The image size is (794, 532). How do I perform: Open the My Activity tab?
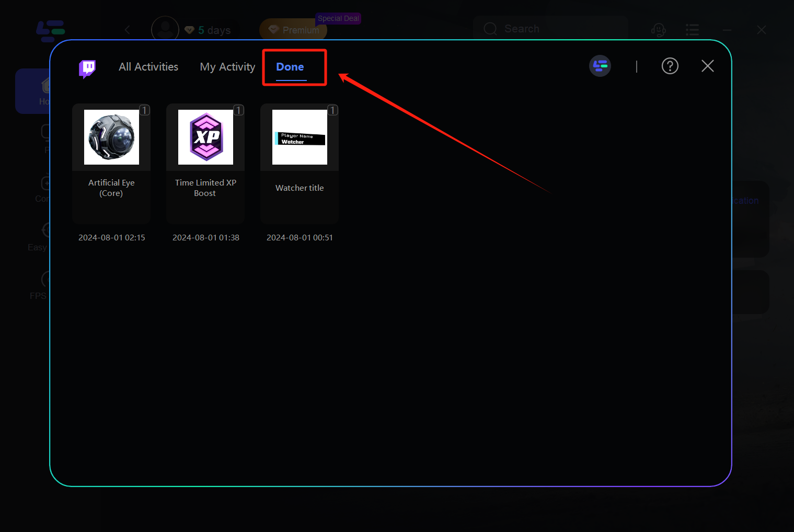227,67
